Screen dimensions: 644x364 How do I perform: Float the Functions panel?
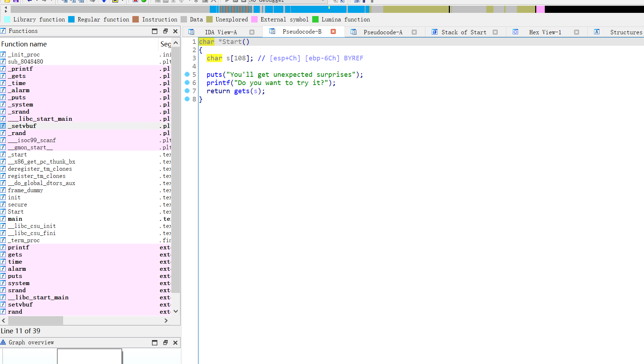(x=165, y=31)
